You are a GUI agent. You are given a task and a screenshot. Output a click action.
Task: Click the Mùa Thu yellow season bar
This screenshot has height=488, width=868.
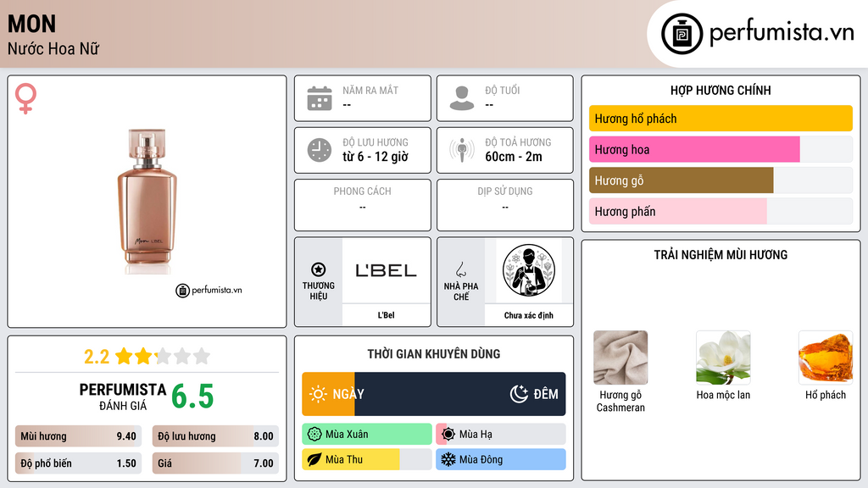[367, 460]
